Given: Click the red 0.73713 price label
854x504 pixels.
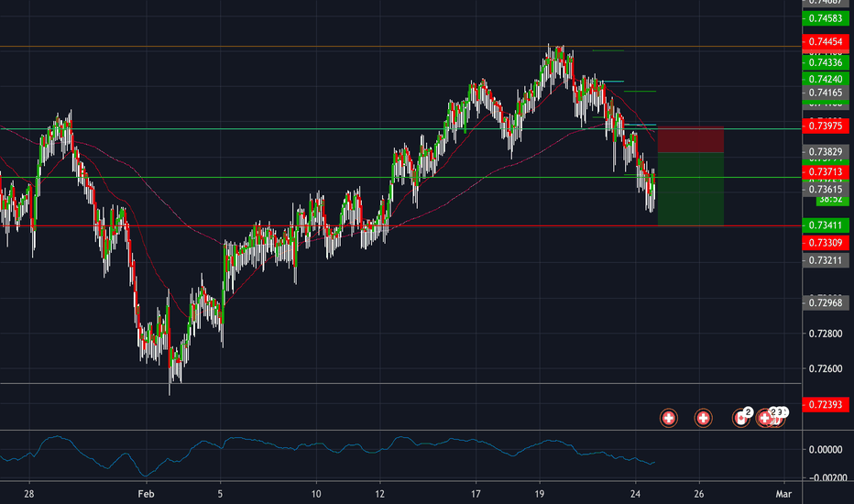Looking at the screenshot, I should pos(825,172).
